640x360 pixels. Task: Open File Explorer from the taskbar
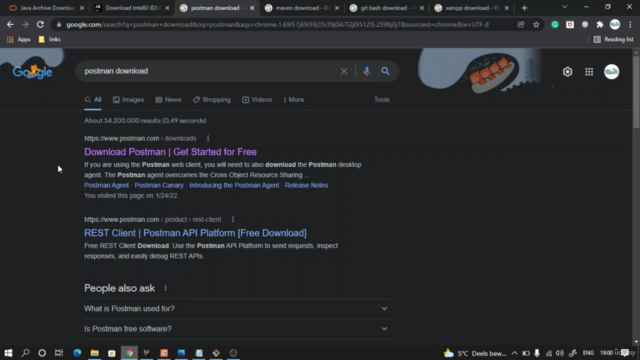point(95,353)
